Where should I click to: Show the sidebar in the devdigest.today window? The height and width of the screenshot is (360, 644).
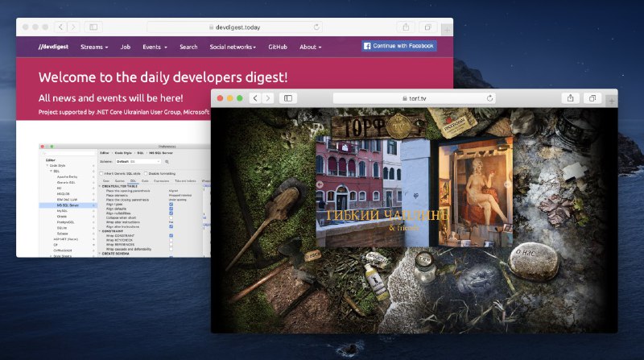(93, 27)
